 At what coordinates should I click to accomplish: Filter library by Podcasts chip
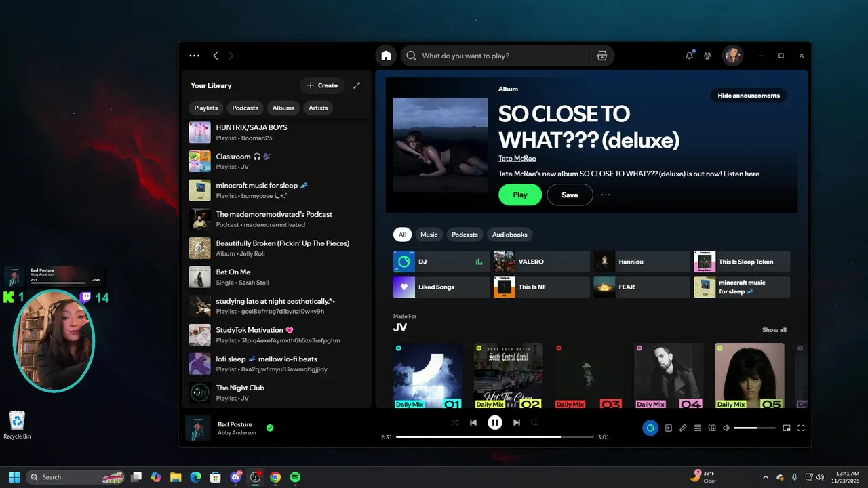245,108
